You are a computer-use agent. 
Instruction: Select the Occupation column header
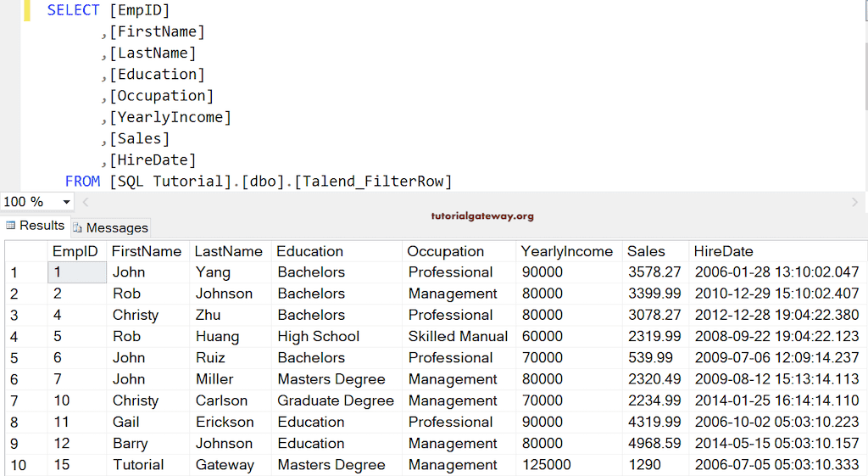pos(459,251)
